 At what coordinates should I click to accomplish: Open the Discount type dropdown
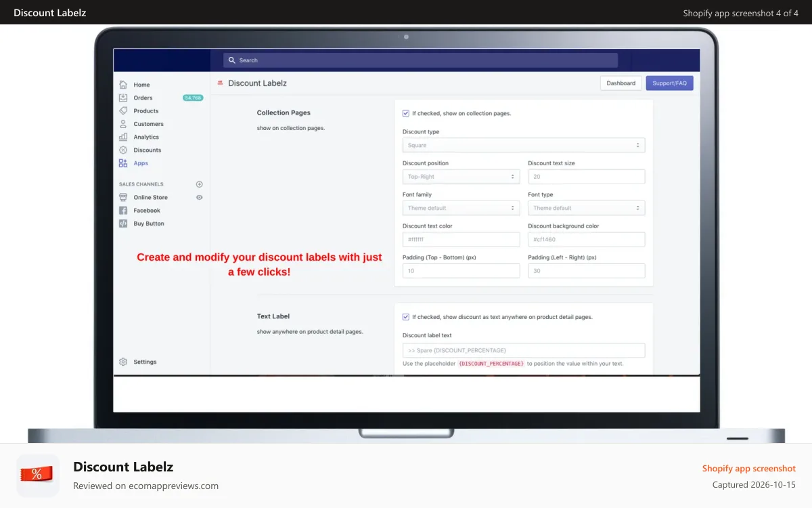[524, 145]
